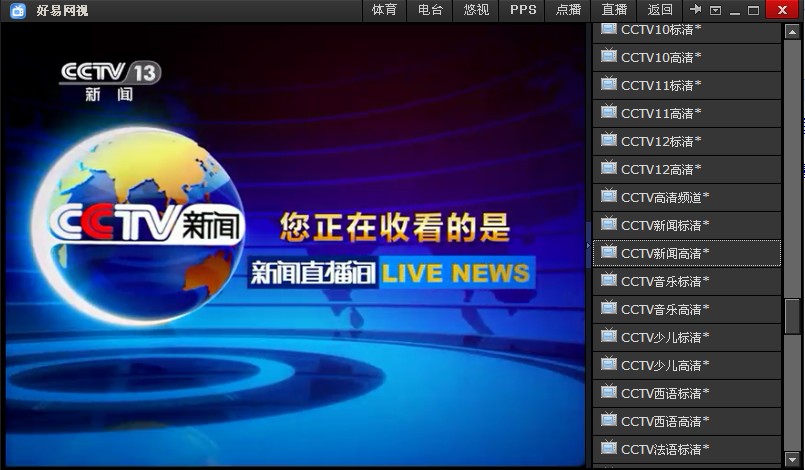The width and height of the screenshot is (805, 470).
Task: Click TV icon beside CCTV11标清
Action: [x=608, y=83]
